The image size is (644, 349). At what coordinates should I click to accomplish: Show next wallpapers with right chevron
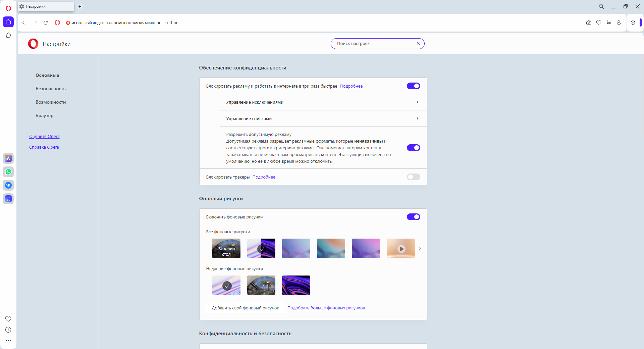(x=420, y=248)
